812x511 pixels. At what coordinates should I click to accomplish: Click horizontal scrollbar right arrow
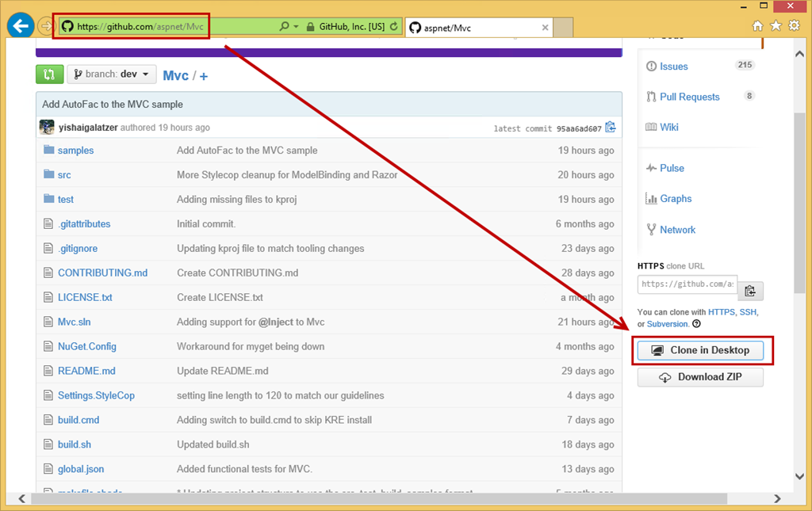click(777, 498)
